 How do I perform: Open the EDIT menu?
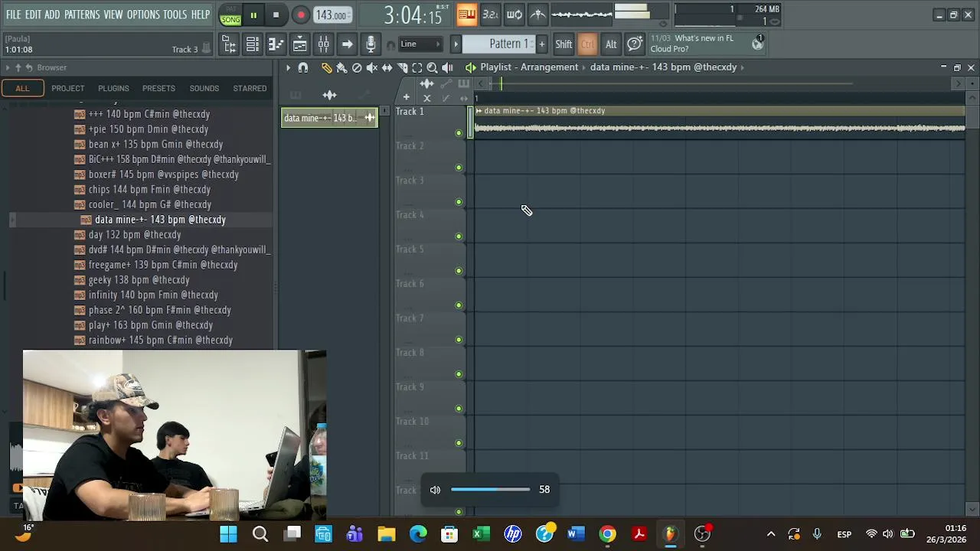coord(33,15)
